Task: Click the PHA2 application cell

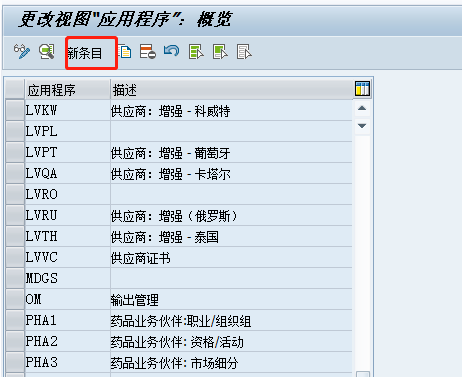Action: click(x=67, y=341)
